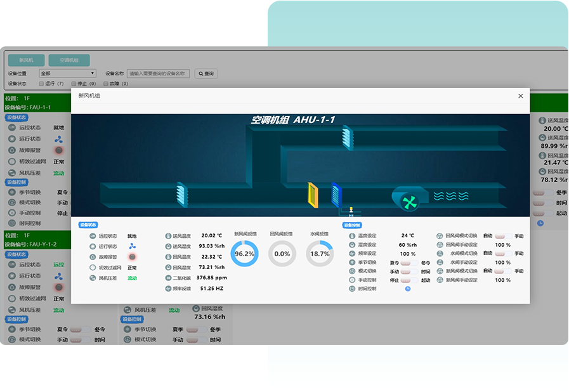Click red fault alarm lamp in AHU-1-1 dialog
569x392 pixels.
[132, 257]
